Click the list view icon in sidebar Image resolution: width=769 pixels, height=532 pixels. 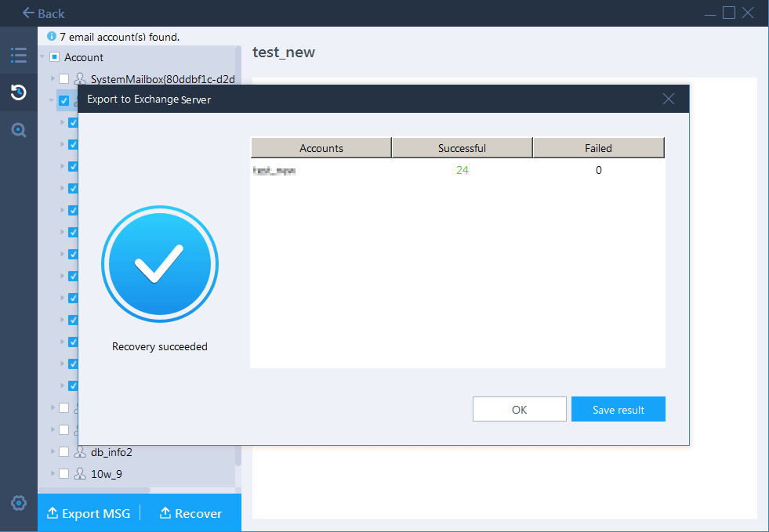coord(19,55)
